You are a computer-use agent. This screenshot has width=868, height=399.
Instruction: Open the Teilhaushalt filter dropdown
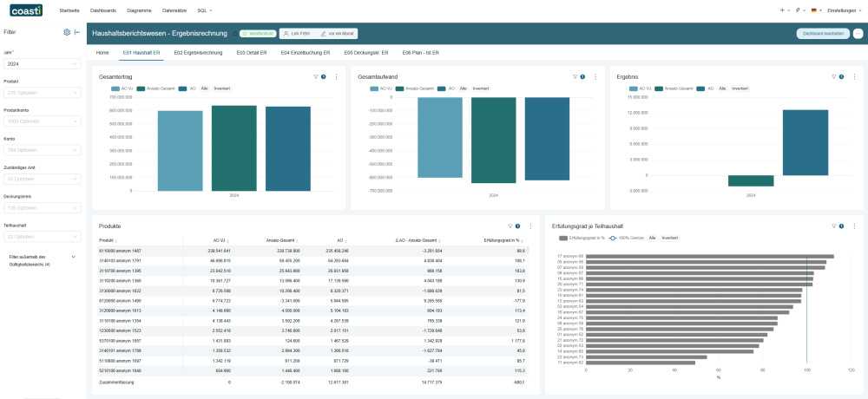point(42,236)
